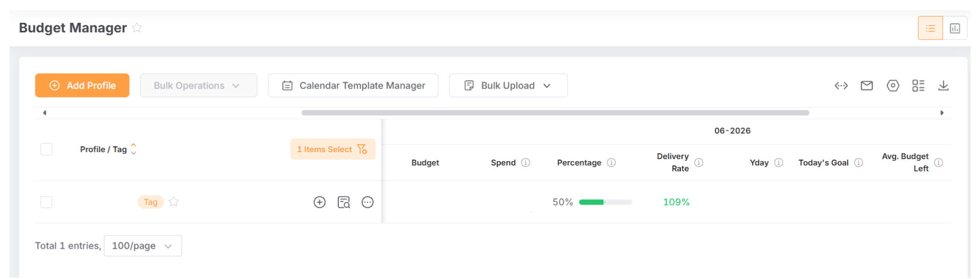Open the row's more options ellipsis

click(x=368, y=202)
